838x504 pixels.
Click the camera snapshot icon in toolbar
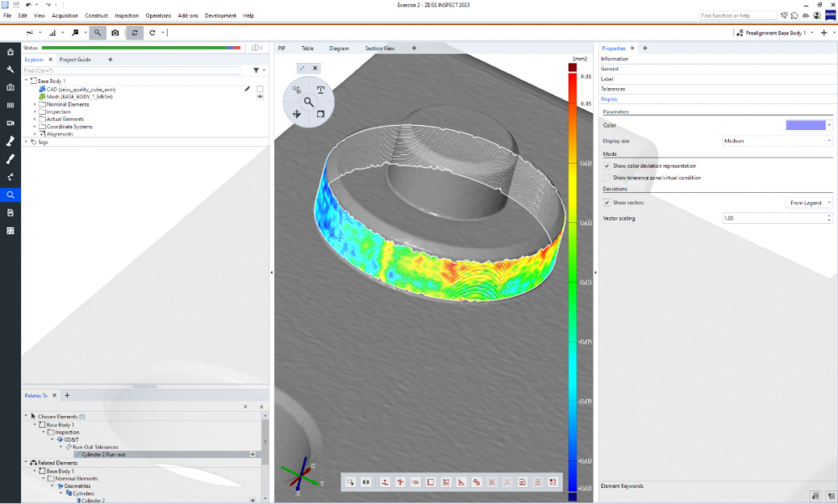[x=116, y=33]
